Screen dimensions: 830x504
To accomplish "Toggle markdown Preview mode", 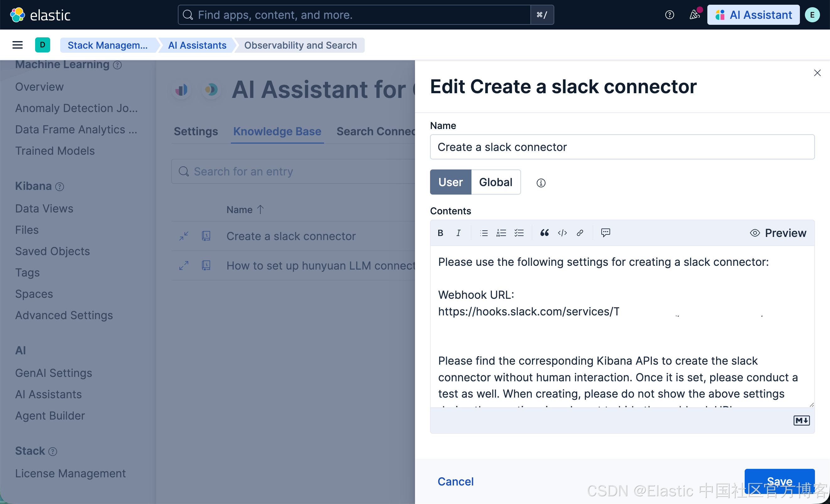I will click(x=778, y=233).
